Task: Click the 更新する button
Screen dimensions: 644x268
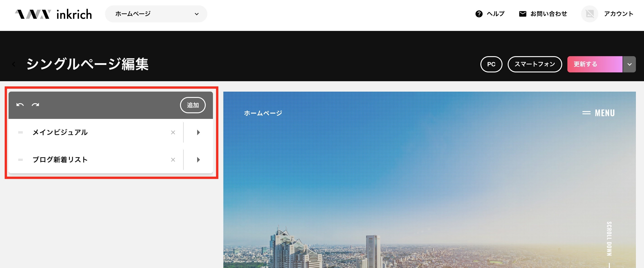Action: click(595, 64)
